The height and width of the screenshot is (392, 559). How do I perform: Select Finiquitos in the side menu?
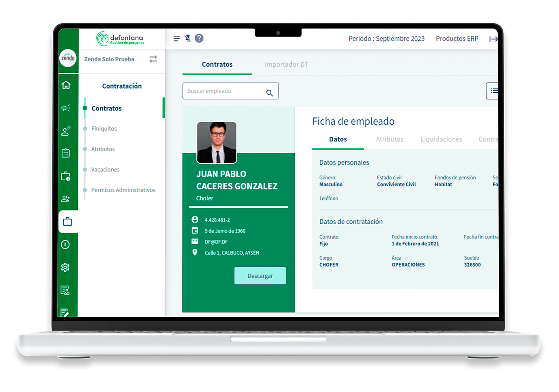click(104, 129)
